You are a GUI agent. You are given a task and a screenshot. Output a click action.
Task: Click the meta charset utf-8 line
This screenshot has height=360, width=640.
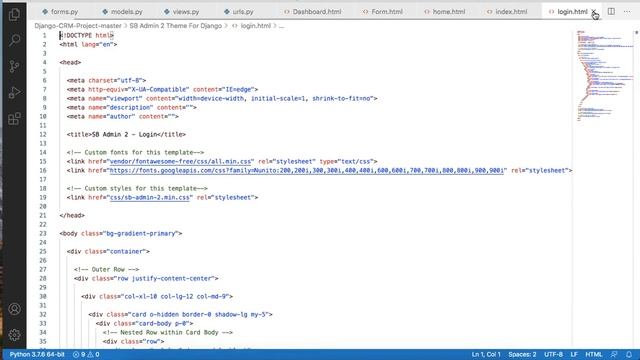(107, 80)
